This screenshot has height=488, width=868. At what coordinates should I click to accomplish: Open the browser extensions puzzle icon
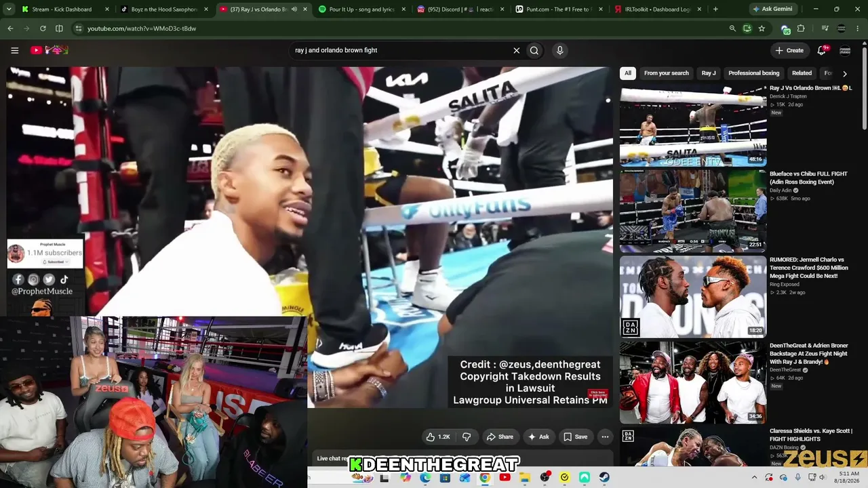[800, 28]
